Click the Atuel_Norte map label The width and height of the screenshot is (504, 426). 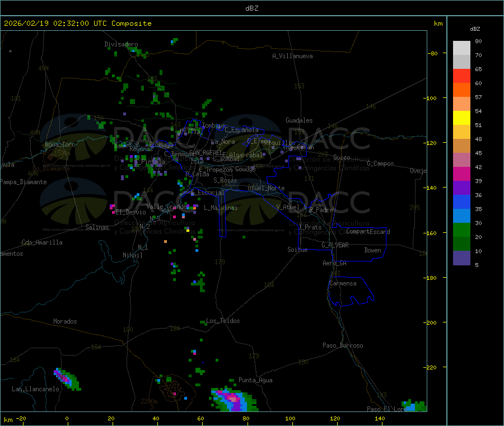click(x=266, y=188)
